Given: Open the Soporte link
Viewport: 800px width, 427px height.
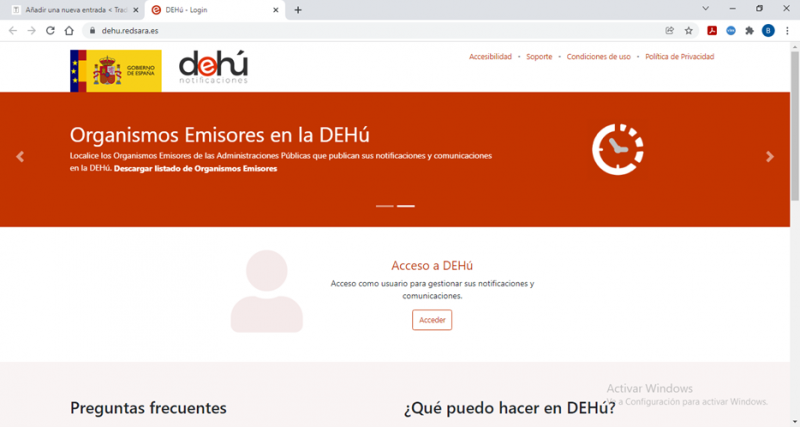Looking at the screenshot, I should click(539, 57).
